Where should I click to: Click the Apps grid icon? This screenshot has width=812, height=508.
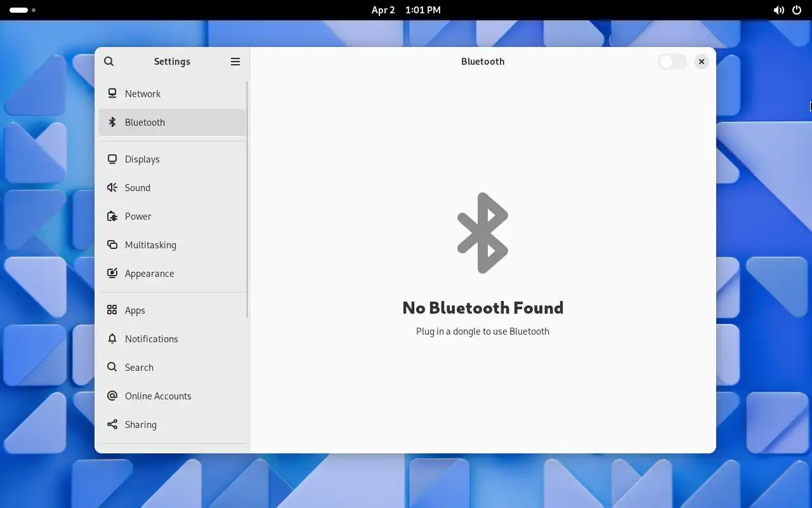[112, 310]
